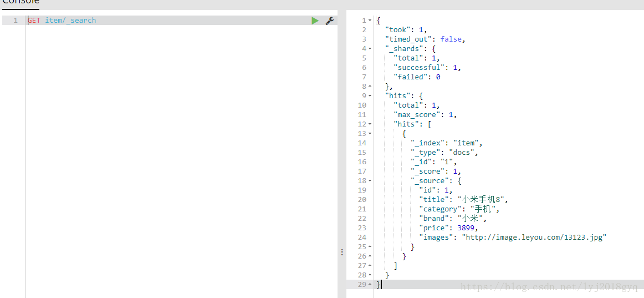644x298 pixels.
Task: Click "total": 1 on line 5
Action: 417,58
